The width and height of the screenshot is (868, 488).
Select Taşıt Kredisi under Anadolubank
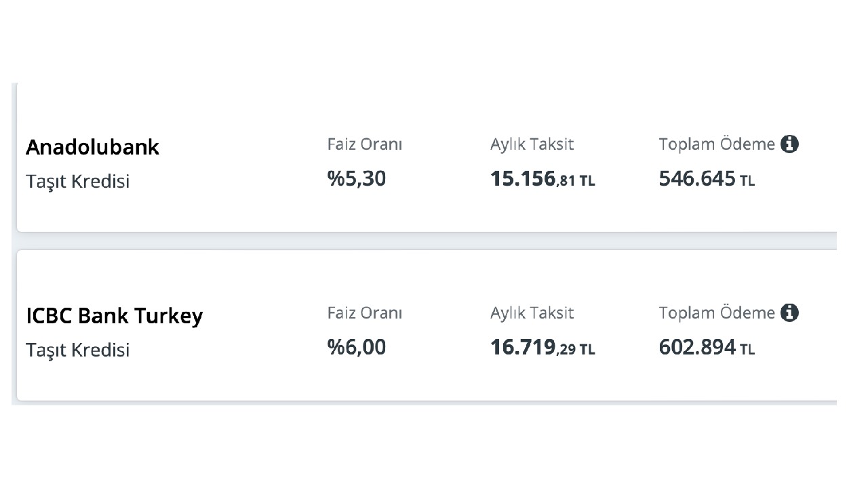[x=77, y=182]
